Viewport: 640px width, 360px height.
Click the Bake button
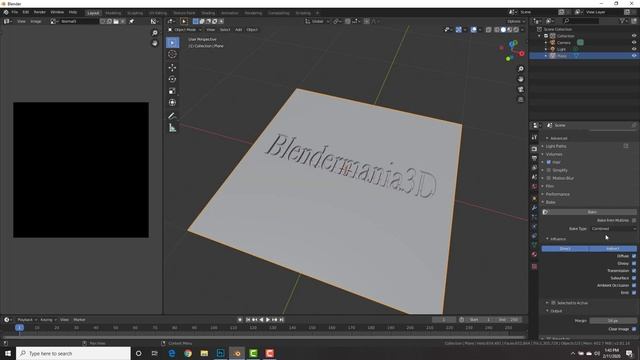[x=592, y=212]
